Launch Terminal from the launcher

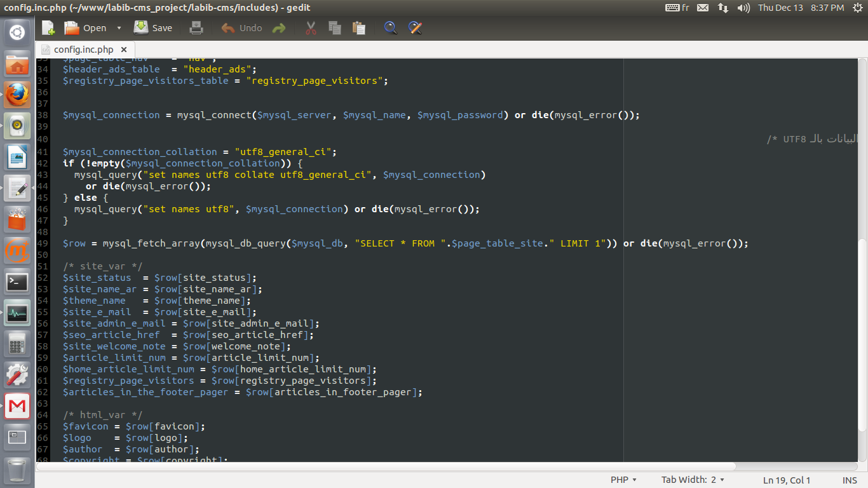17,281
